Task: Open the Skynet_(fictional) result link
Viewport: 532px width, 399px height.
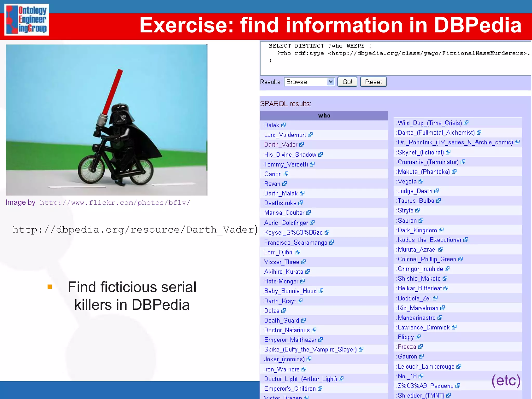Action: pyautogui.click(x=421, y=152)
